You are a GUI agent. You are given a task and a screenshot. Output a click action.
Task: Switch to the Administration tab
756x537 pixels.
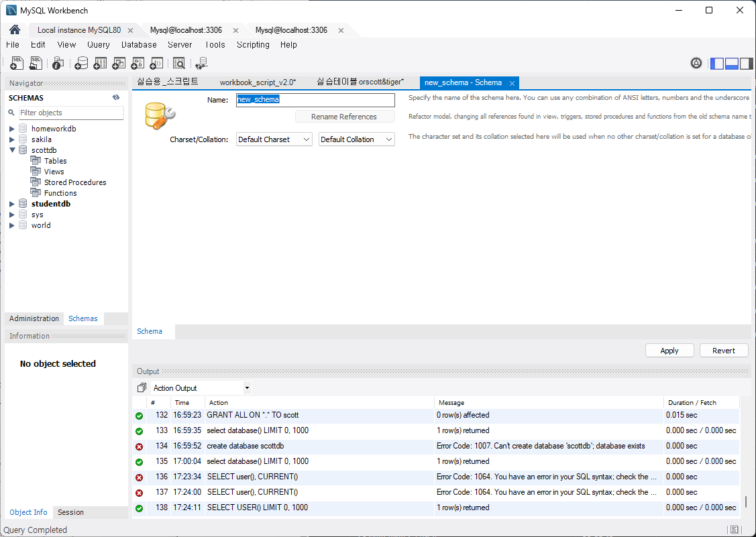[34, 318]
